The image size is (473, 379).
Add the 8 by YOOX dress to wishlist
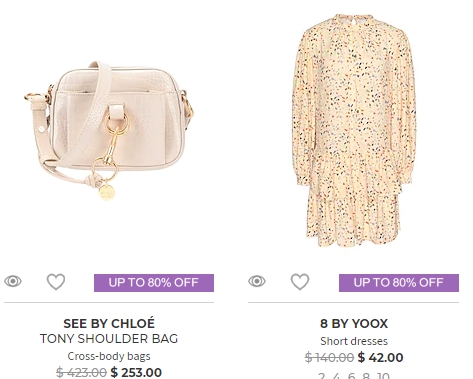point(300,282)
